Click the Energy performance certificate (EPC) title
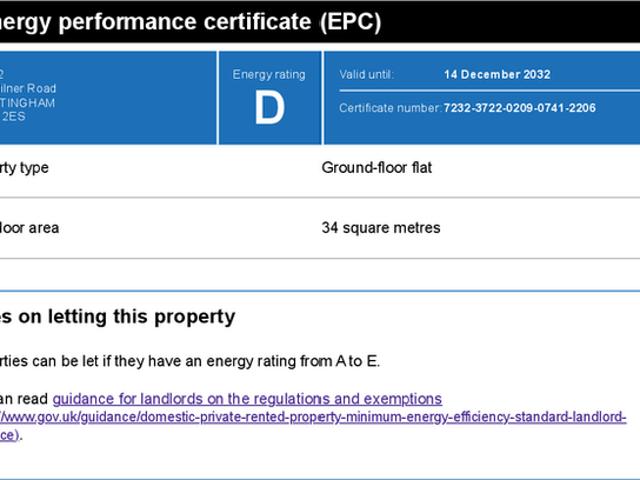 tap(190, 22)
